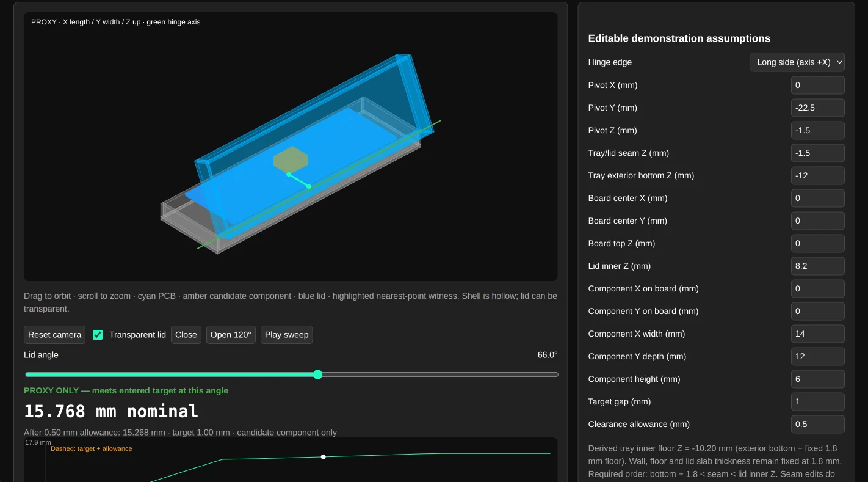The width and height of the screenshot is (868, 482).
Task: Edit the Tray exterior bottom Z value
Action: (817, 175)
